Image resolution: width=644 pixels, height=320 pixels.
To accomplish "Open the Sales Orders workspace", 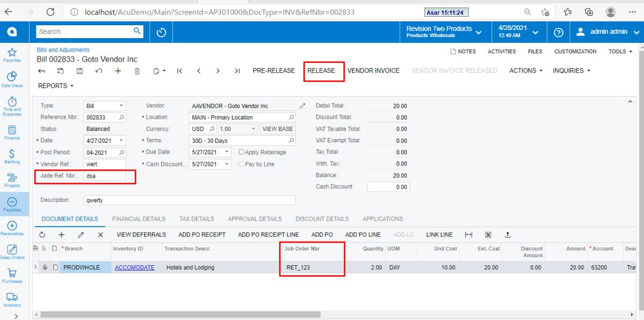I will coord(12,252).
